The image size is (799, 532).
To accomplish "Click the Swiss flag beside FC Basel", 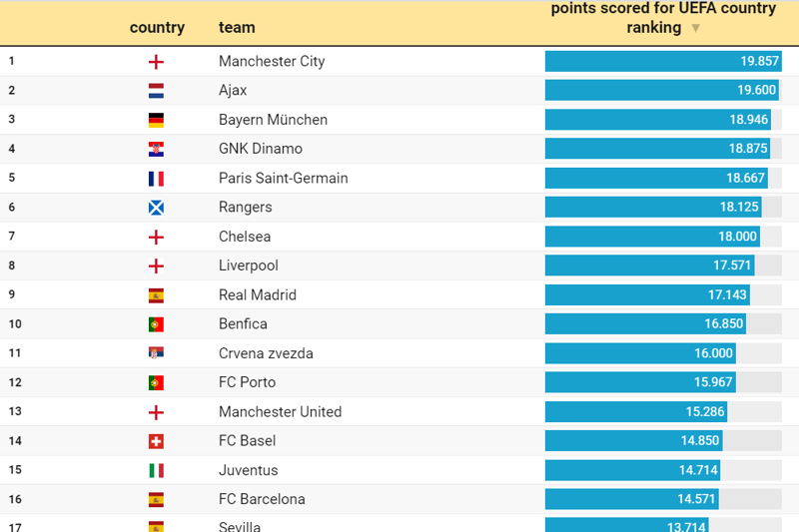I will coord(156,441).
